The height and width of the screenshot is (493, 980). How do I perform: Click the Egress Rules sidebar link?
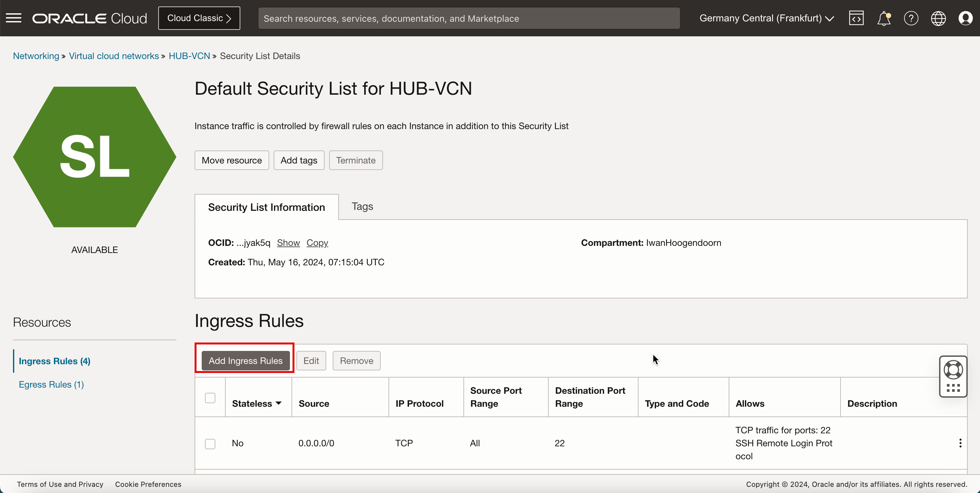click(52, 384)
